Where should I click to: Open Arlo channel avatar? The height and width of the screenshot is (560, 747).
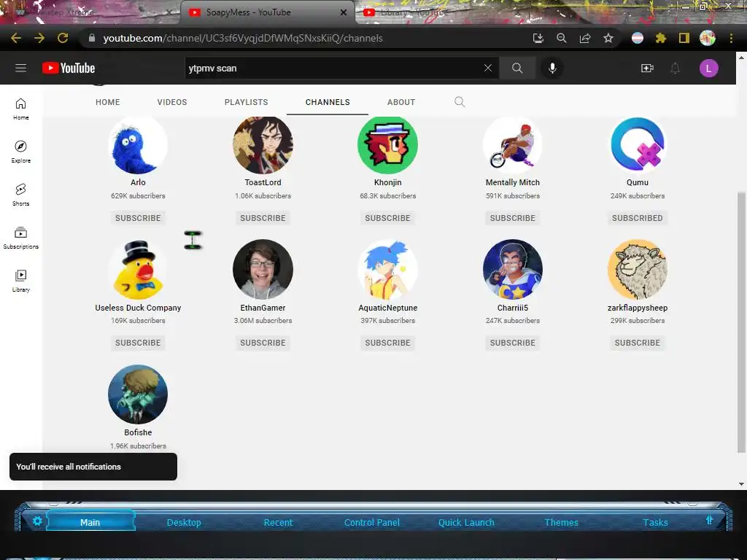[x=138, y=145]
